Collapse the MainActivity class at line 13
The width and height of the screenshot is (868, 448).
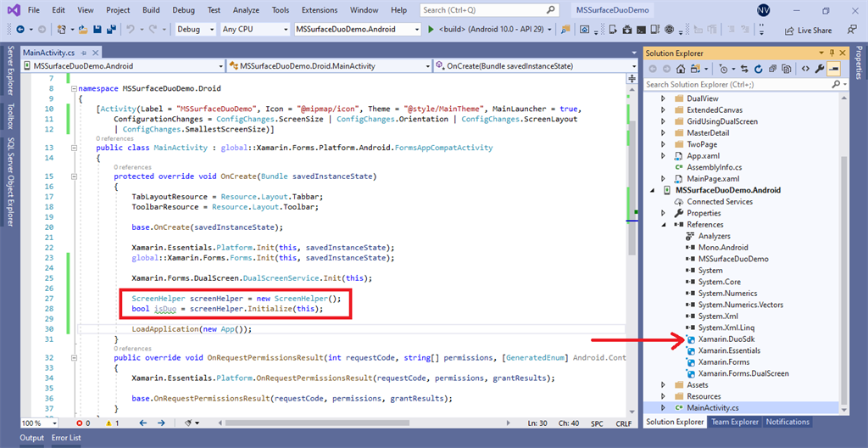pos(75,148)
